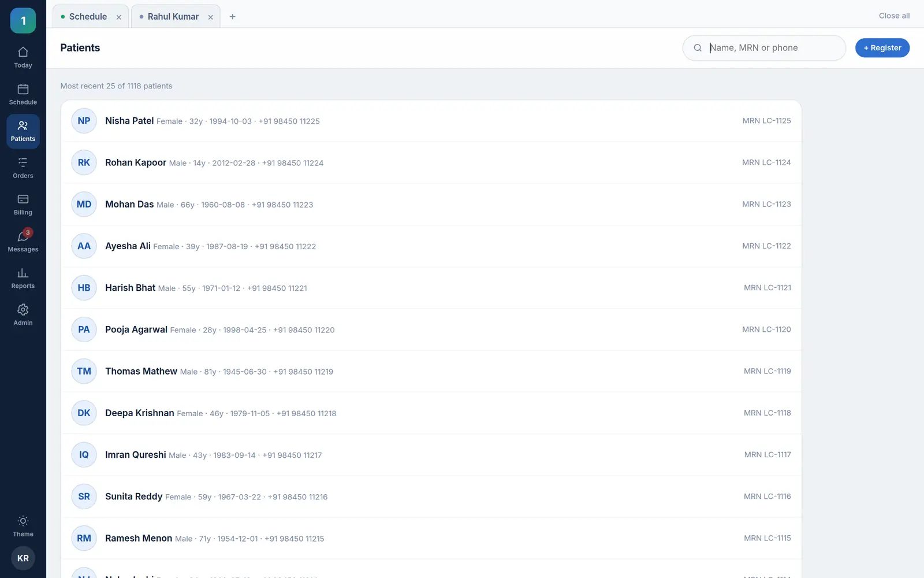Click the HB avatar for Harish Bhat
924x578 pixels.
[84, 288]
